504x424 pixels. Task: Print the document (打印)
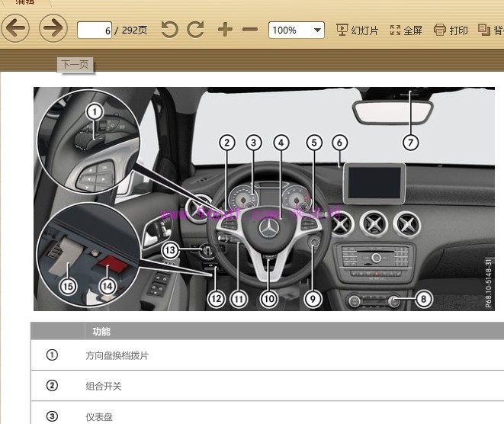click(x=451, y=31)
